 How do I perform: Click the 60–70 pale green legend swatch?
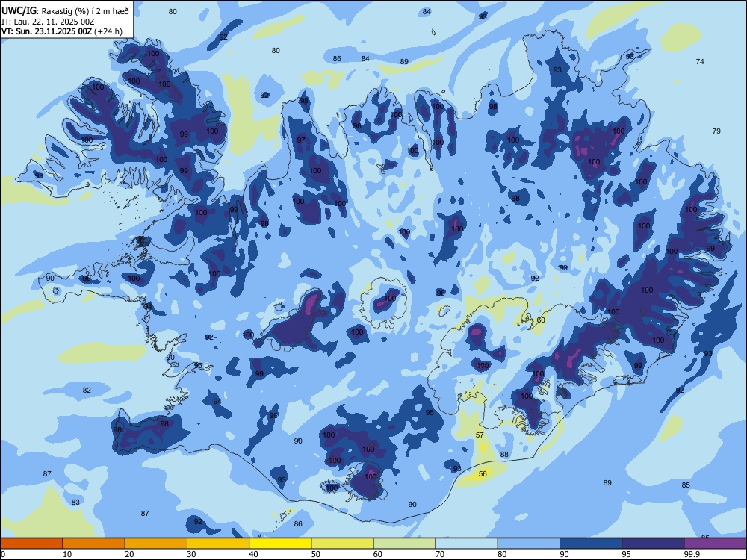pyautogui.click(x=404, y=544)
